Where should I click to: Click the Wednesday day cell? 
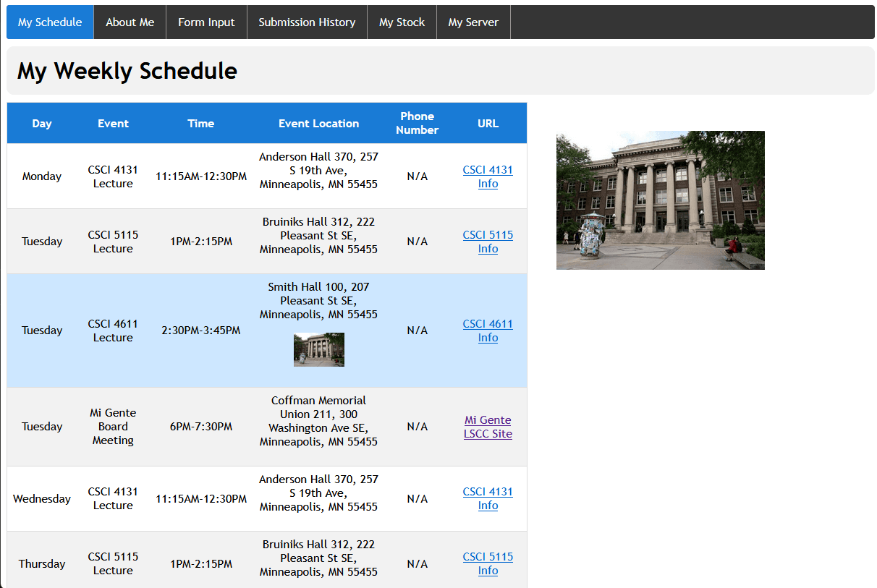pos(42,498)
